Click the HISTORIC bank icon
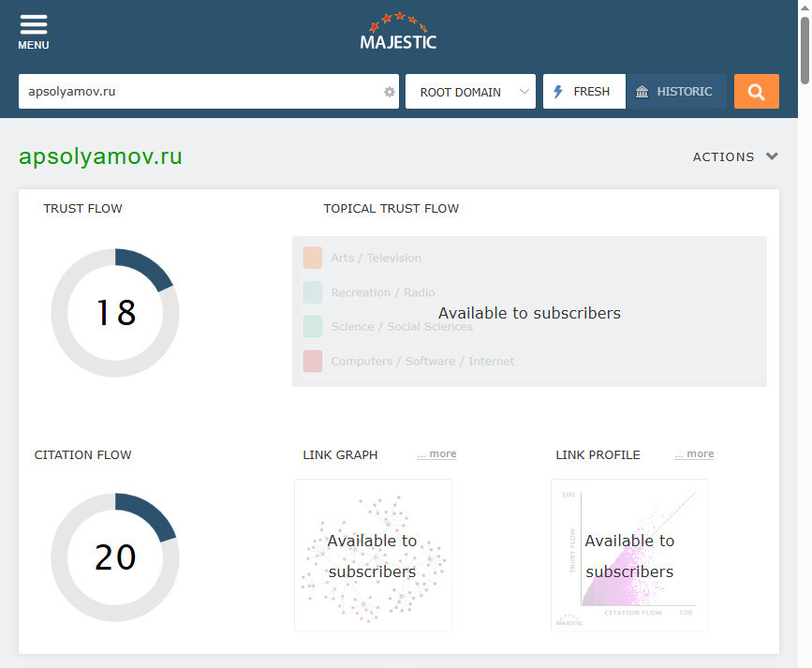Screen dimensions: 812x668 tap(642, 92)
